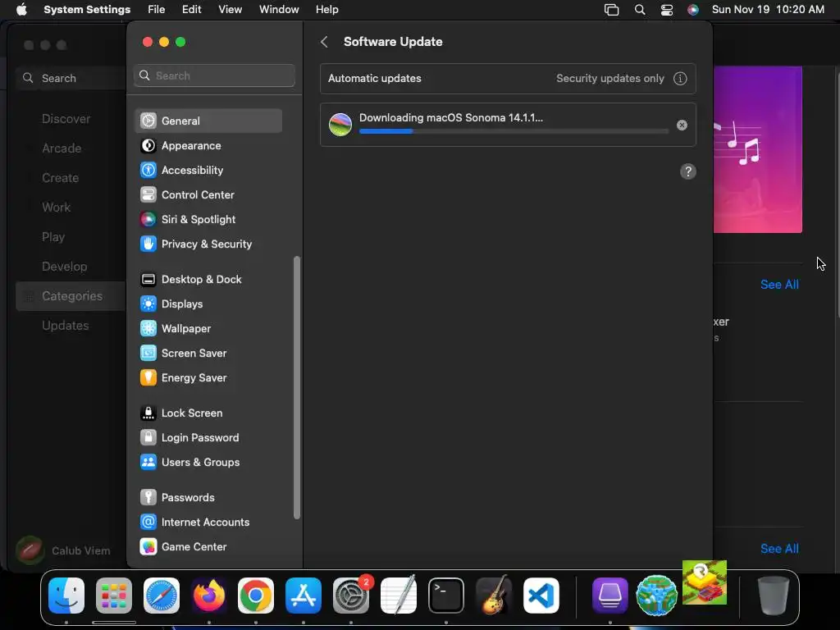Click the macOS Sonoma update icon
840x630 pixels.
[x=340, y=125]
